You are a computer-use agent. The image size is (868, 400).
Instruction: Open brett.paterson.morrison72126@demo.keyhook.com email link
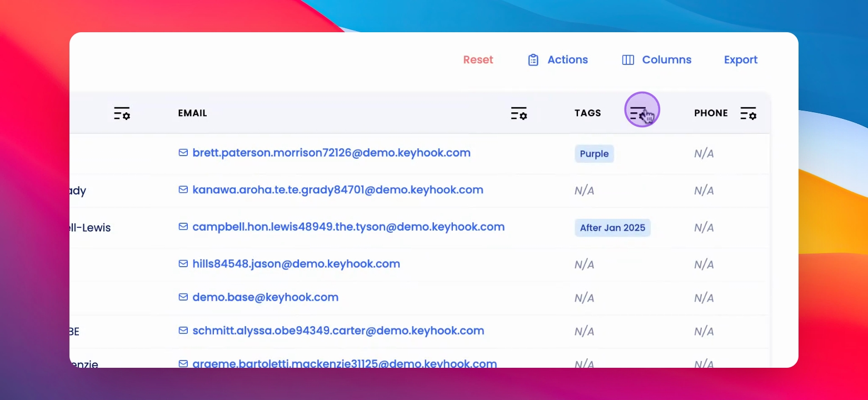[x=331, y=153]
